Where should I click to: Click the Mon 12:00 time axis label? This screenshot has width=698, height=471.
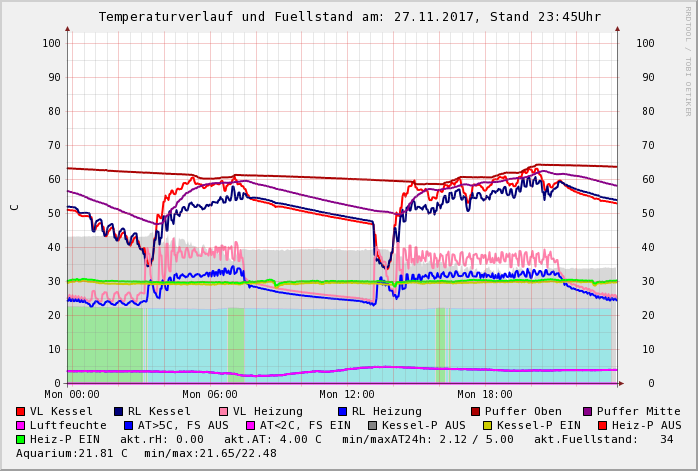click(x=347, y=395)
